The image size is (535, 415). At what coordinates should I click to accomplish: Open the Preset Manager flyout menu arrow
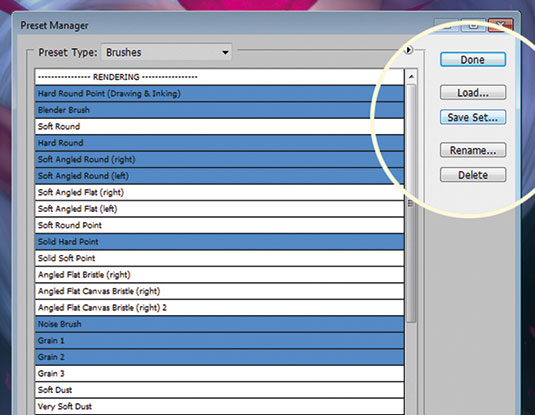tap(408, 50)
